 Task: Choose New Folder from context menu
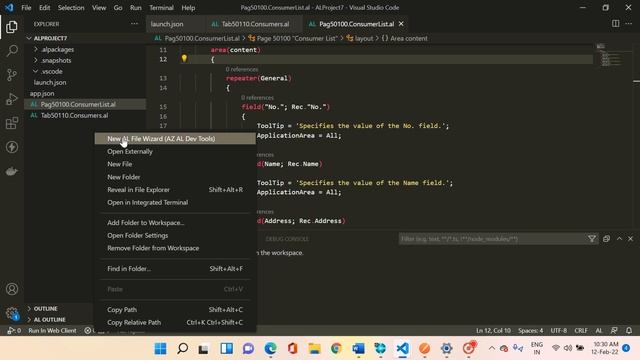[175, 177]
